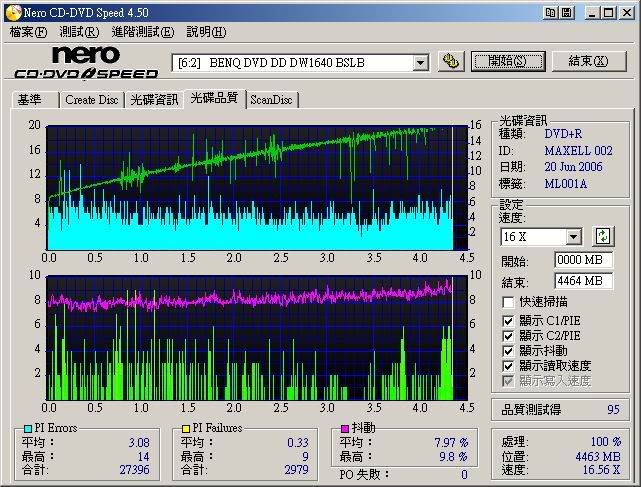Expand the 16 X speed dropdown
641x487 pixels.
coord(574,236)
